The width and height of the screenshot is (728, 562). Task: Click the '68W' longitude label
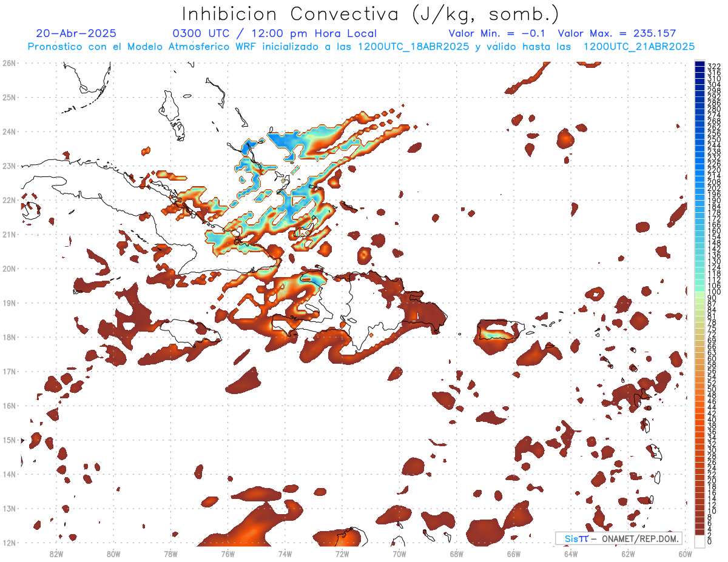(457, 554)
